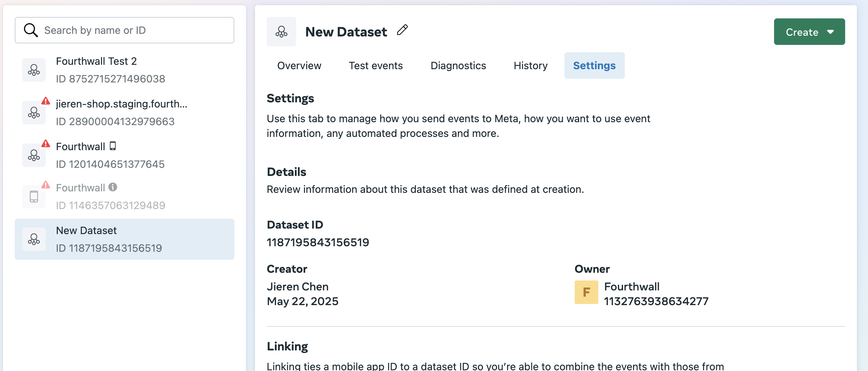Open the Test events tab
The width and height of the screenshot is (868, 371).
[x=376, y=66]
